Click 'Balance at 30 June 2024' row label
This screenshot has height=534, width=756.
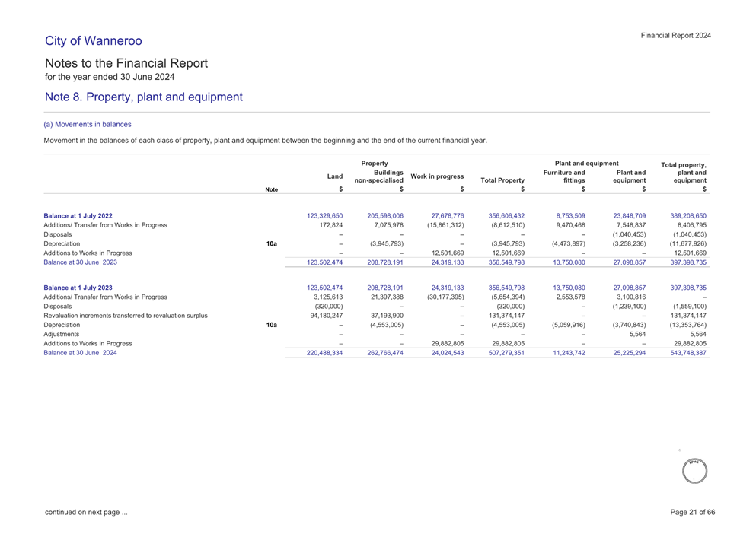point(81,353)
